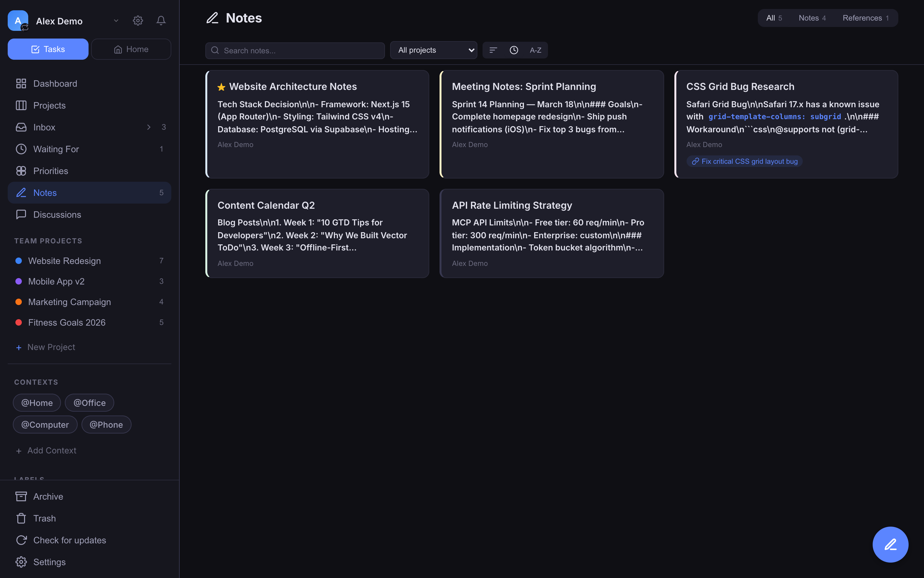
Task: Sort notes alphabetically with A-Z
Action: [x=535, y=50]
